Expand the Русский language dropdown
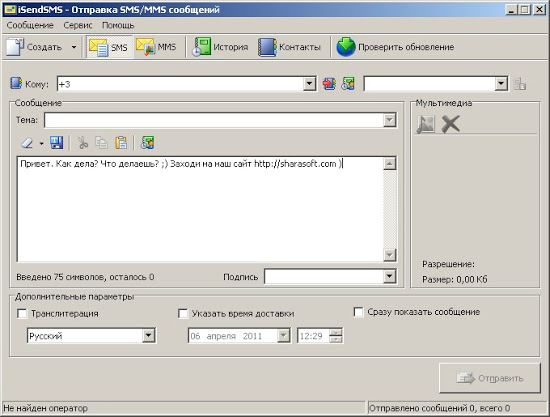The height and width of the screenshot is (417, 550). pos(149,336)
